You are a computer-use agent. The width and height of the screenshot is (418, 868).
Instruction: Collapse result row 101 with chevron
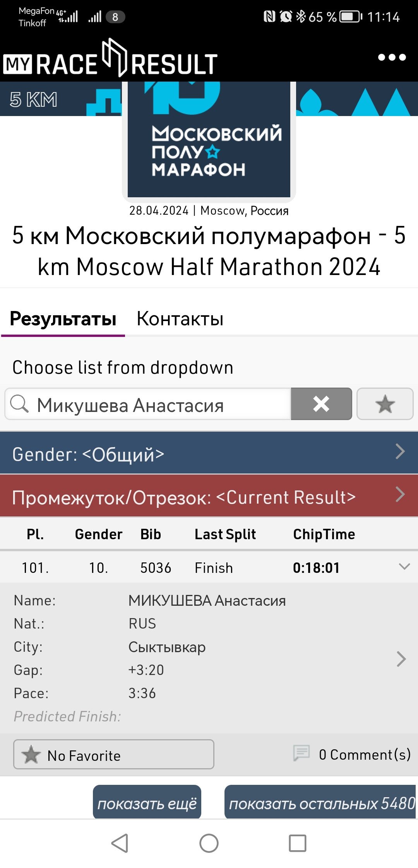click(404, 567)
